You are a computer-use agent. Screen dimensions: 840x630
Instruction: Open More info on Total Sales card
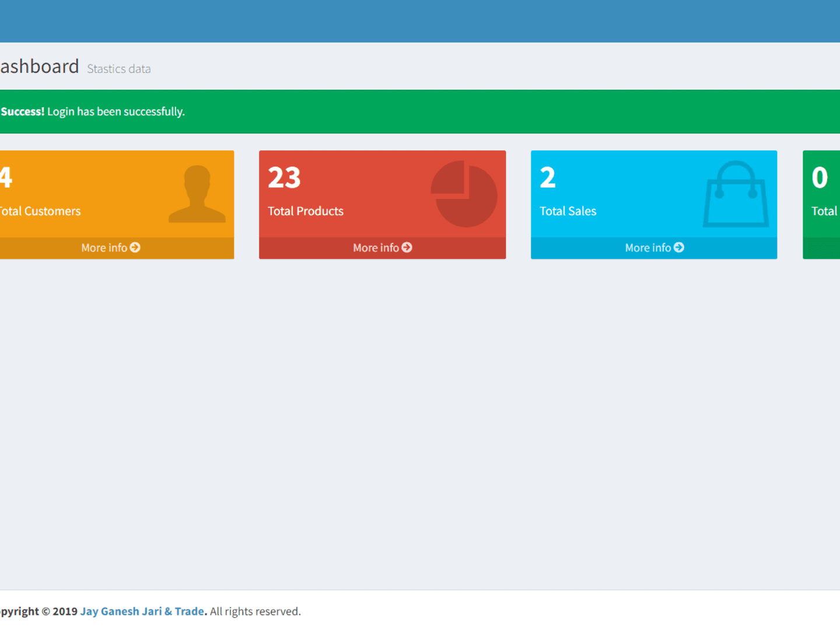click(654, 248)
